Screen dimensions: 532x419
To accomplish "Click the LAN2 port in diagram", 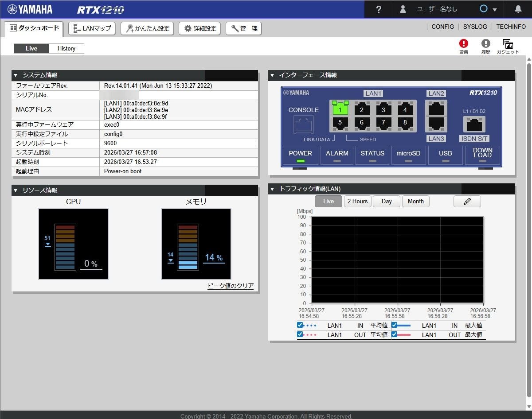I will click(x=436, y=108).
